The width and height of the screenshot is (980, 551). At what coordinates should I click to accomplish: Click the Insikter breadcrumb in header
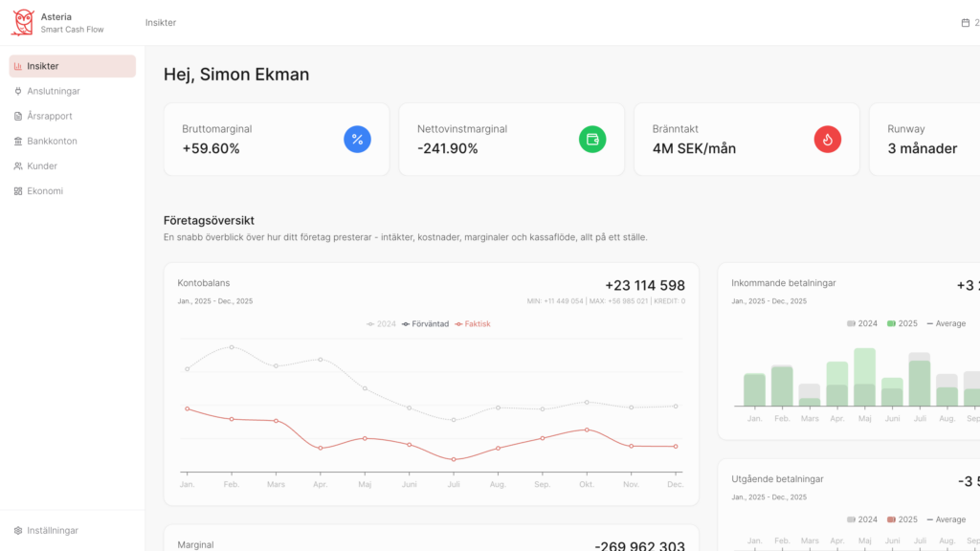(161, 23)
